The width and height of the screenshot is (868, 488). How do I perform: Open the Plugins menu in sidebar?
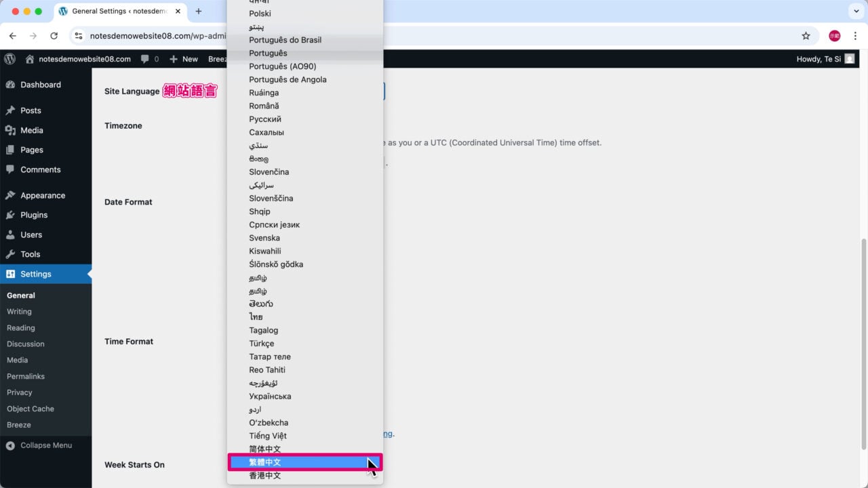34,215
